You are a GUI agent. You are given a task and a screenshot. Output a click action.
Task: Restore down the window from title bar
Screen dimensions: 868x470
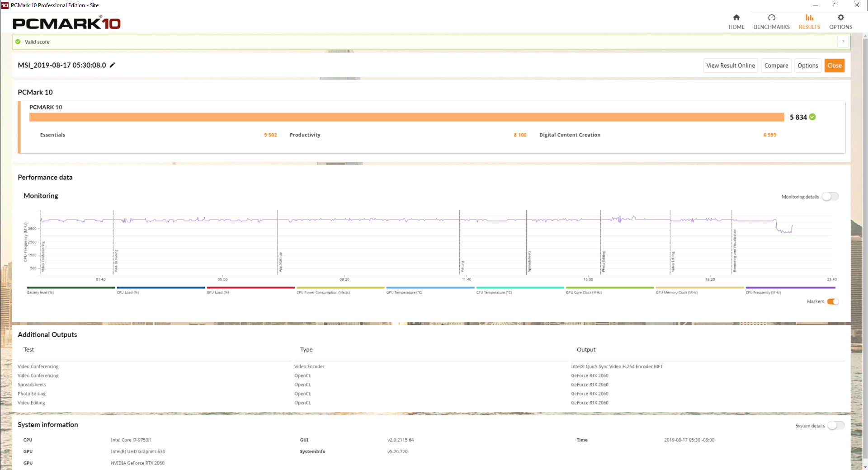[x=836, y=5]
